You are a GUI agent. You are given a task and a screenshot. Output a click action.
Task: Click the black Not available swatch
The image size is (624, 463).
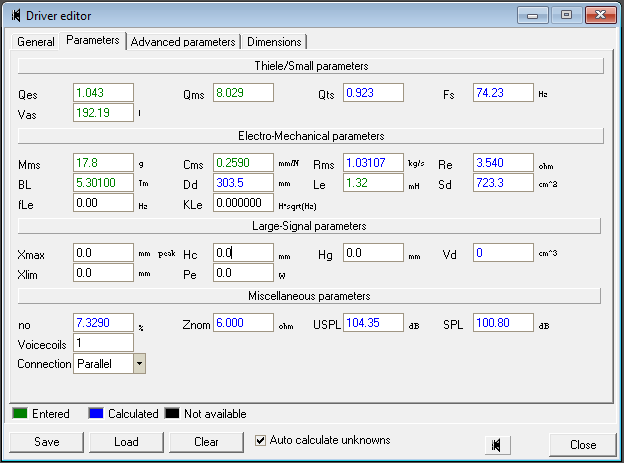coord(172,414)
